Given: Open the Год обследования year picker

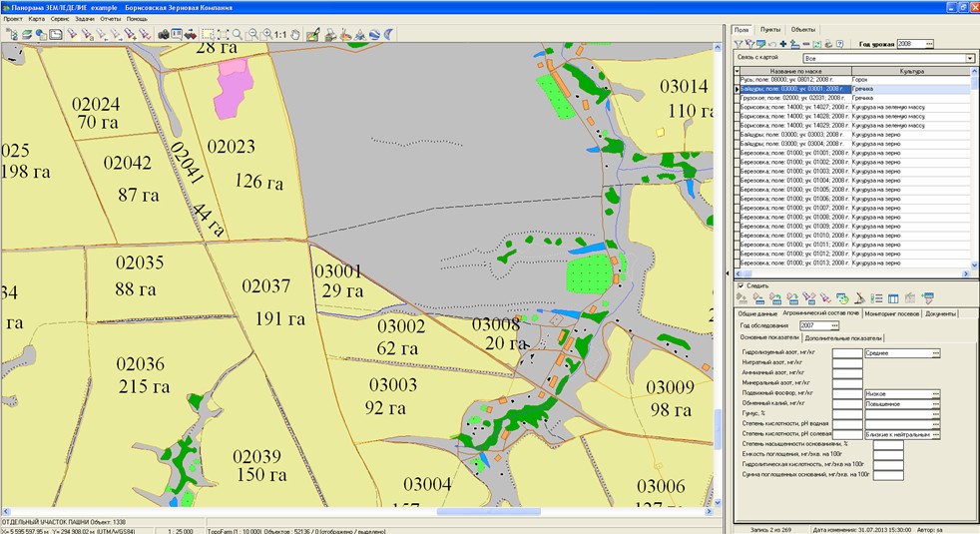Looking at the screenshot, I should click(834, 325).
